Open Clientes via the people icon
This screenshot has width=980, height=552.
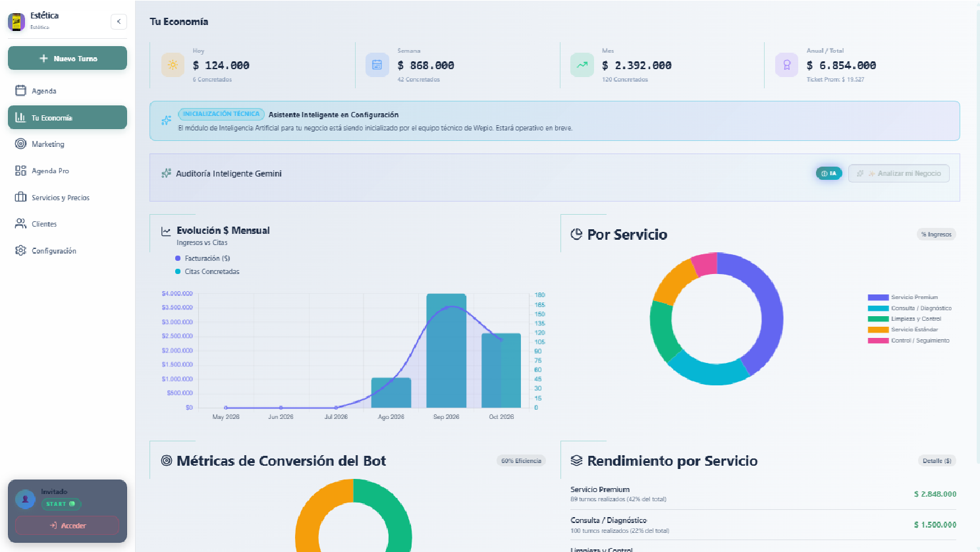pos(20,224)
